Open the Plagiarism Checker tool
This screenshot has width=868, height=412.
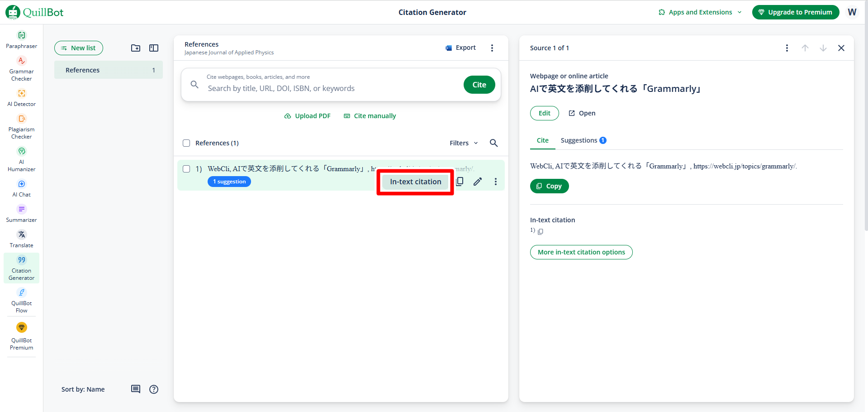(21, 127)
